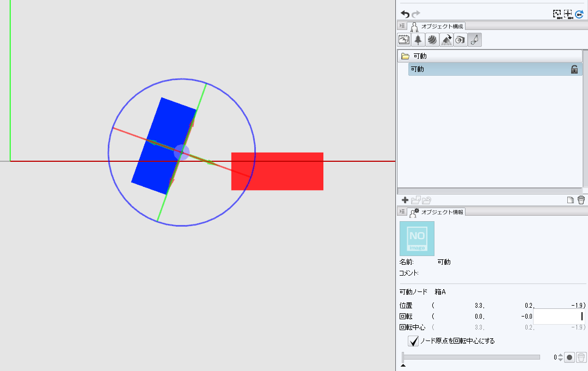Select the movable parts feather icon

tap(474, 40)
